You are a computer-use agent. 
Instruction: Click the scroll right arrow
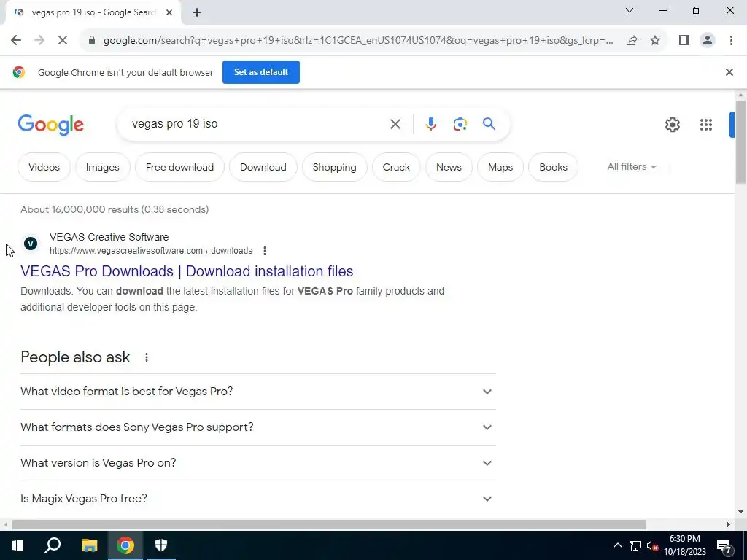coord(729,524)
